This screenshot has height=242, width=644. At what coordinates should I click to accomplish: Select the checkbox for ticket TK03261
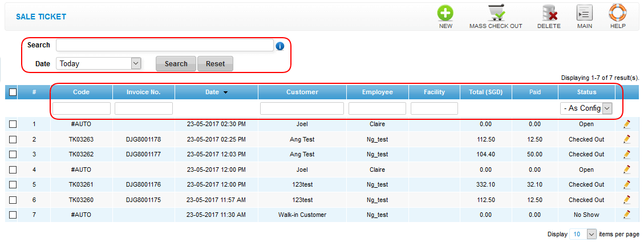[13, 184]
